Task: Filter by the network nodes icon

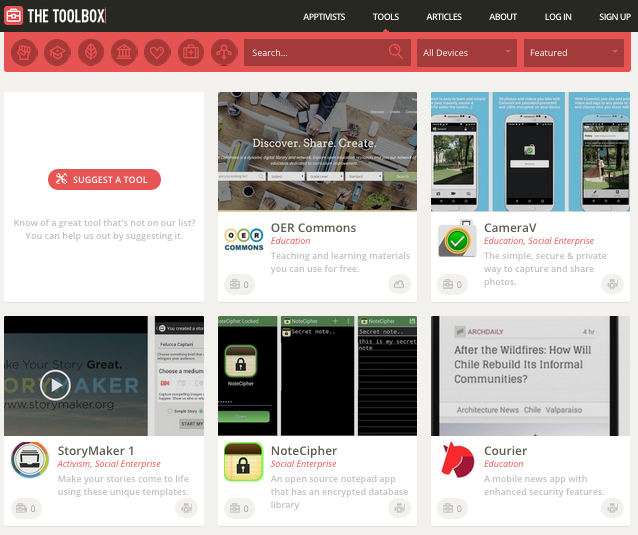Action: [x=224, y=52]
